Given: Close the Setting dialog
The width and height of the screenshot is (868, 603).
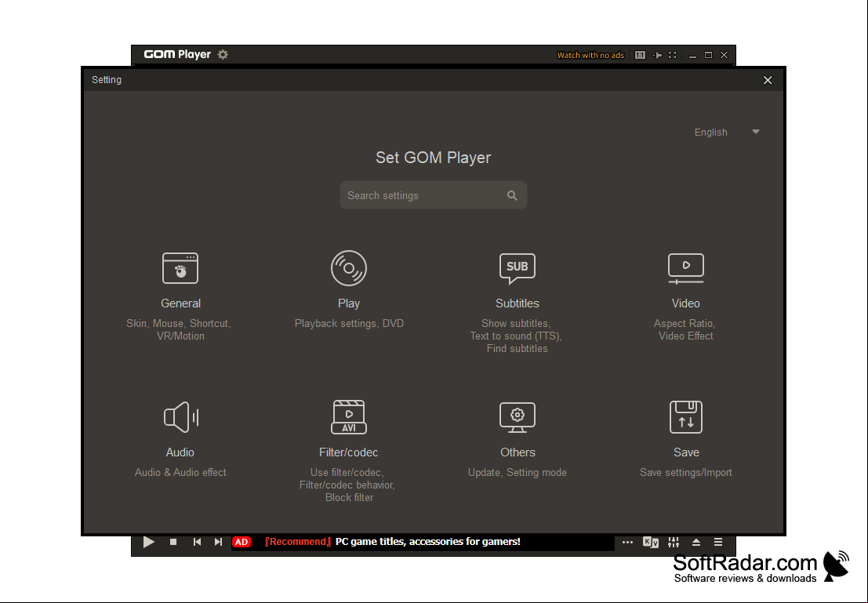Looking at the screenshot, I should pyautogui.click(x=768, y=80).
